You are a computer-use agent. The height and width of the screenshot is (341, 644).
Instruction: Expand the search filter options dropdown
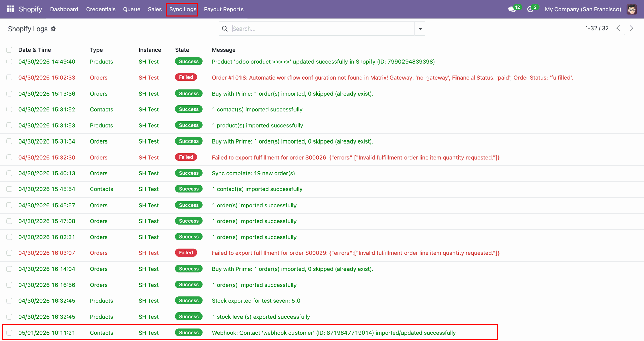[420, 29]
